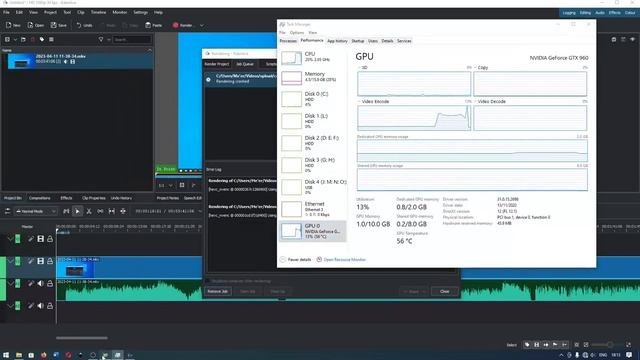Switch to the Effects panel tab
640x360 pixels.
[66, 198]
